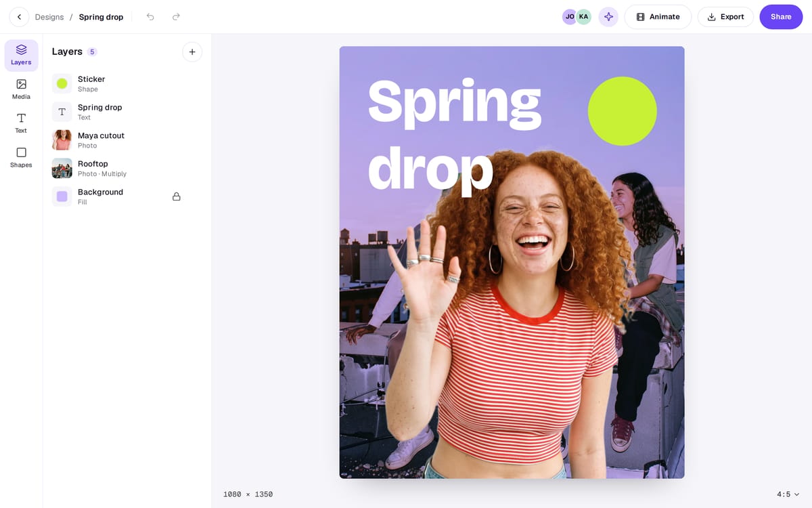
Task: Toggle the Background layer lock
Action: (177, 196)
